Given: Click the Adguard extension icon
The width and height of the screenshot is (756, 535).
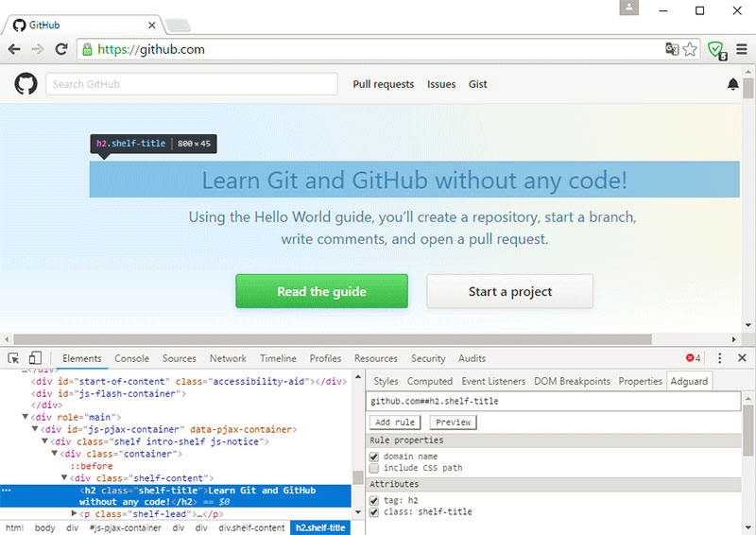Looking at the screenshot, I should tap(716, 49).
